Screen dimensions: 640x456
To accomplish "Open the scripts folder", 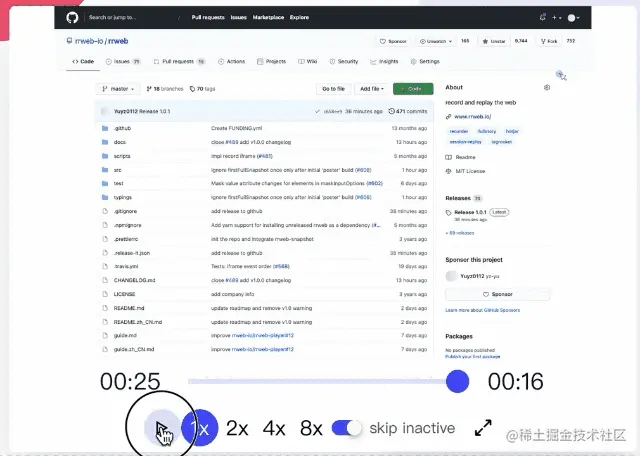I will coord(122,156).
